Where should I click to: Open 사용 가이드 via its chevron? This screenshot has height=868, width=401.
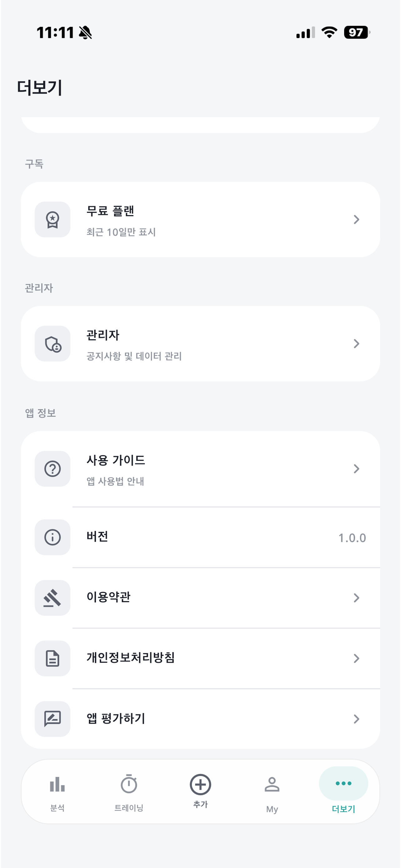[356, 469]
